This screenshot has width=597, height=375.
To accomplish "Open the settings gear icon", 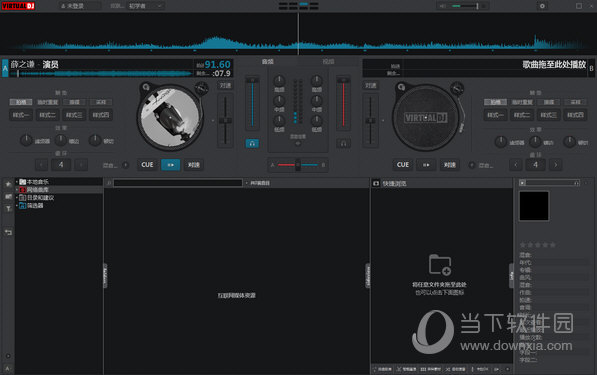I will [x=542, y=6].
